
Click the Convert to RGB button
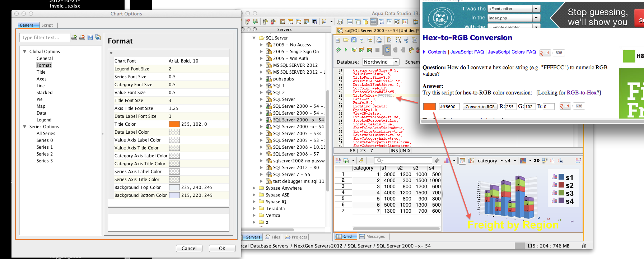[480, 107]
